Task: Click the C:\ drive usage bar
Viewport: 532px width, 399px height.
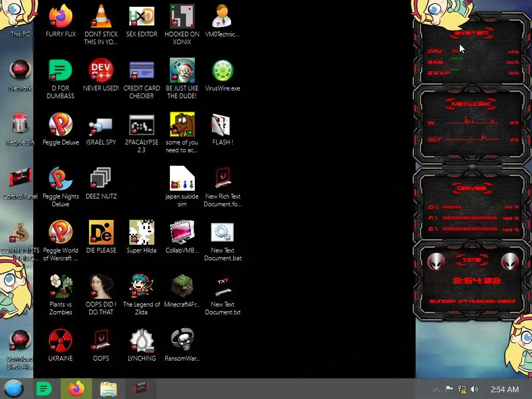Action: [452, 207]
